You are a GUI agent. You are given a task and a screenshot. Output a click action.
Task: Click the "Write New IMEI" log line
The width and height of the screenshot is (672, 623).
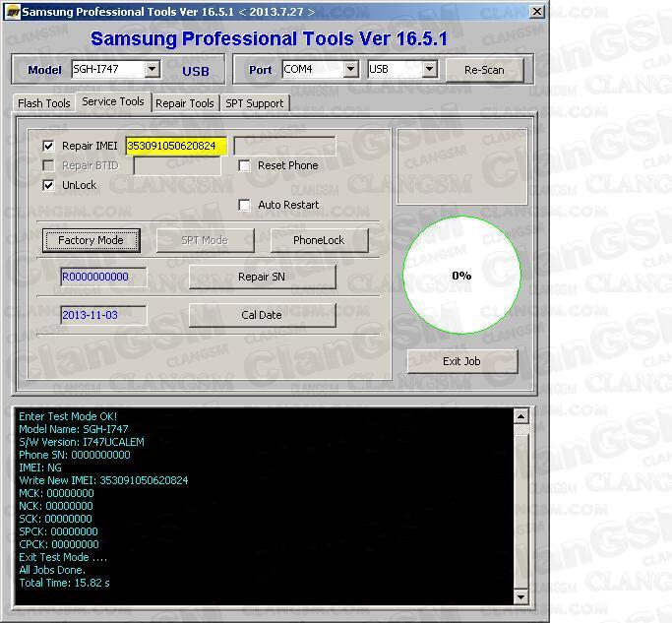pos(103,480)
